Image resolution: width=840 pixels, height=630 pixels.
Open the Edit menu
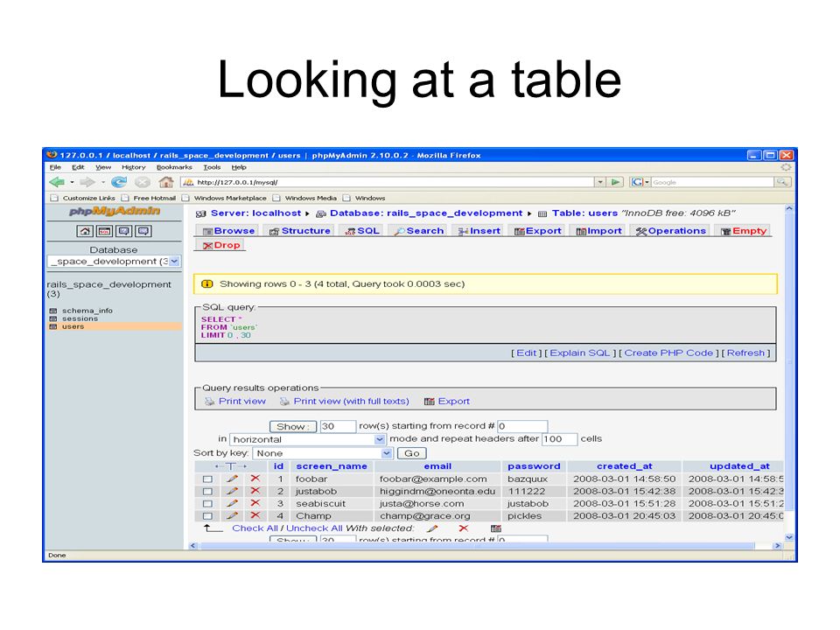click(78, 167)
